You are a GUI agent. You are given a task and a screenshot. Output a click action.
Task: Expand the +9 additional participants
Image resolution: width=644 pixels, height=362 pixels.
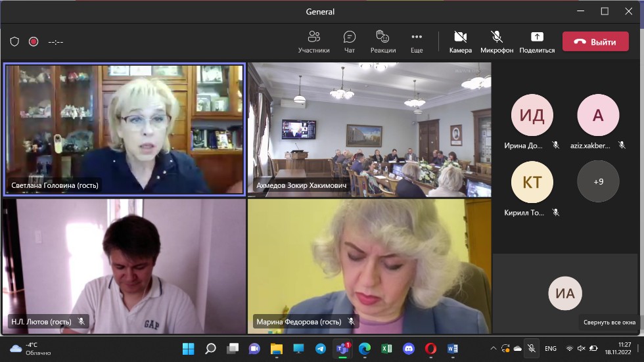598,181
